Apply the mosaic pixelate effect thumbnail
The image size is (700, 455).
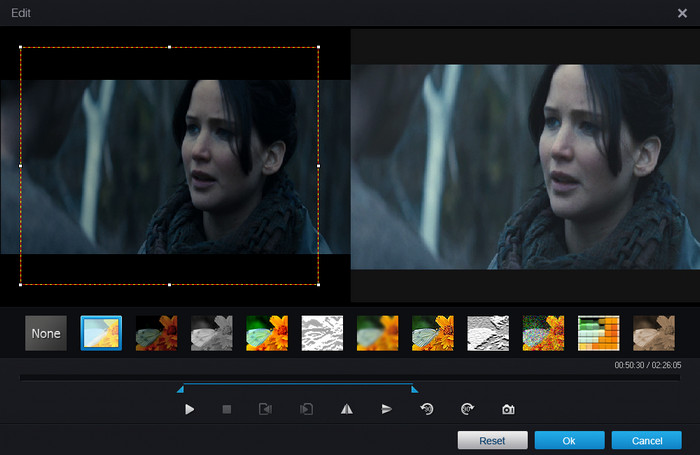pyautogui.click(x=599, y=333)
